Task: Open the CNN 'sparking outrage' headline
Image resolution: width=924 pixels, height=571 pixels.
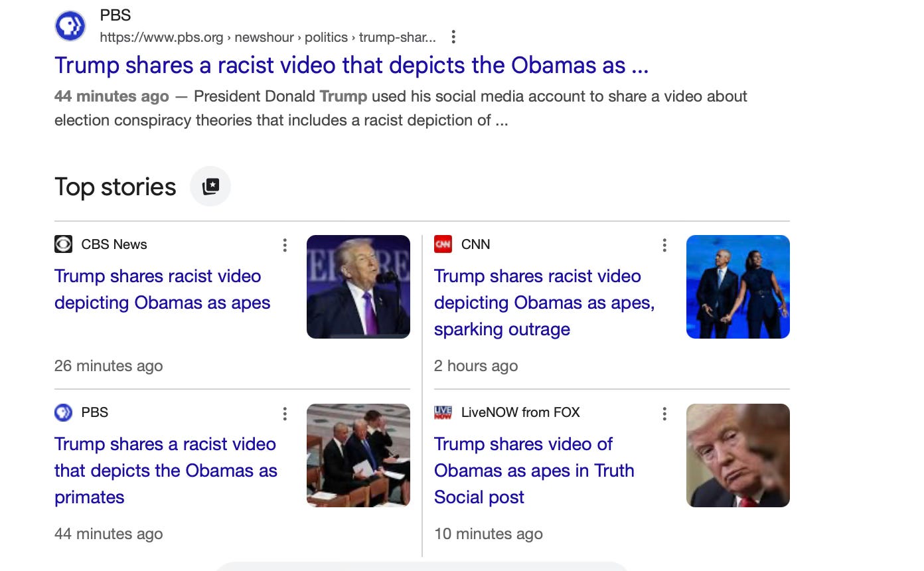Action: tap(544, 303)
